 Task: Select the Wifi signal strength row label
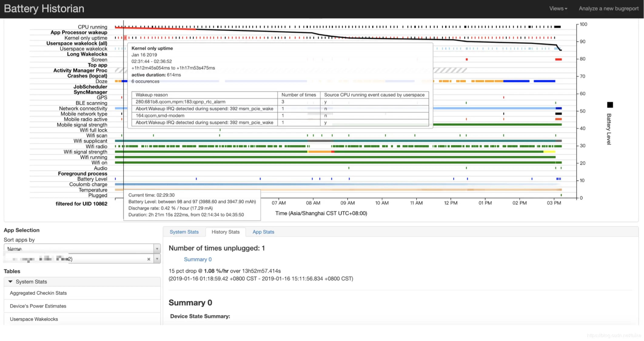click(x=85, y=152)
